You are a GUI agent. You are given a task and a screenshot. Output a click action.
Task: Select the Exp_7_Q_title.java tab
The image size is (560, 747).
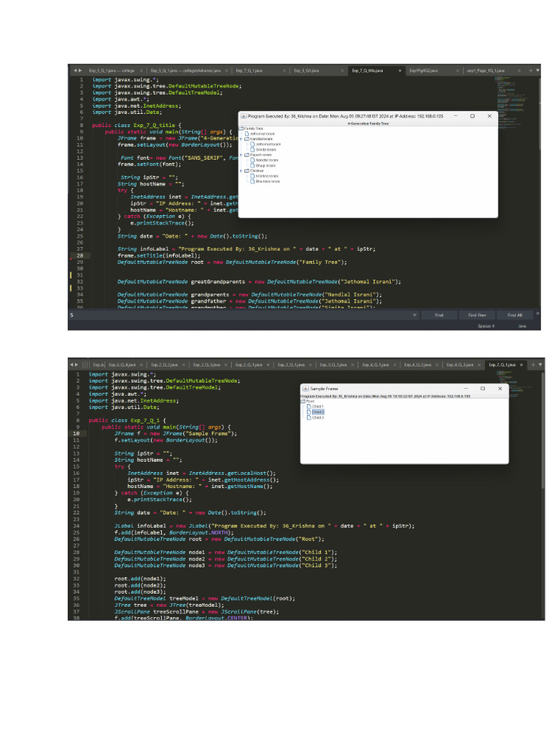367,71
